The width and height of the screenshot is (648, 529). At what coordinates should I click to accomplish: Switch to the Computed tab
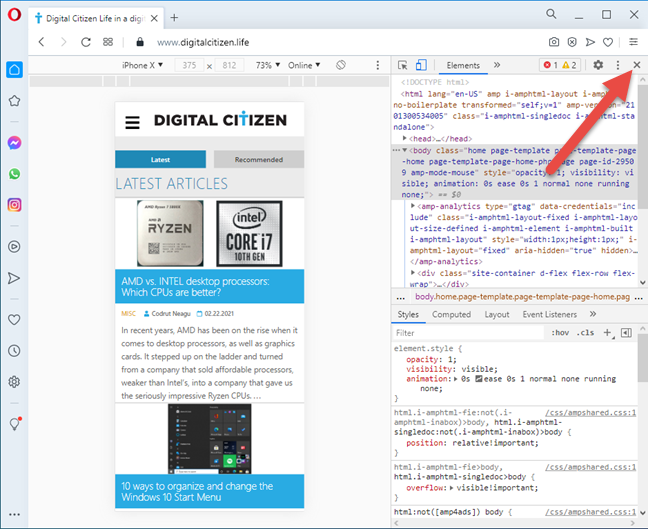[451, 314]
